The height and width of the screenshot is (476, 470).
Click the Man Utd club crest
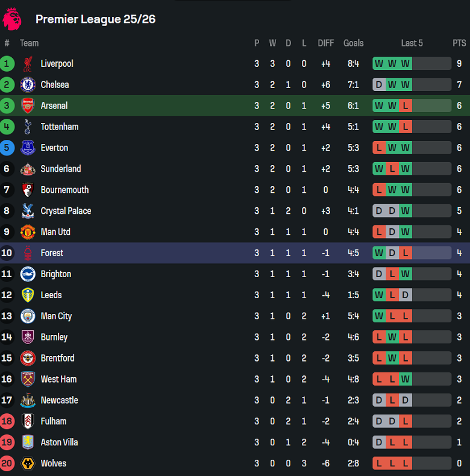(28, 232)
